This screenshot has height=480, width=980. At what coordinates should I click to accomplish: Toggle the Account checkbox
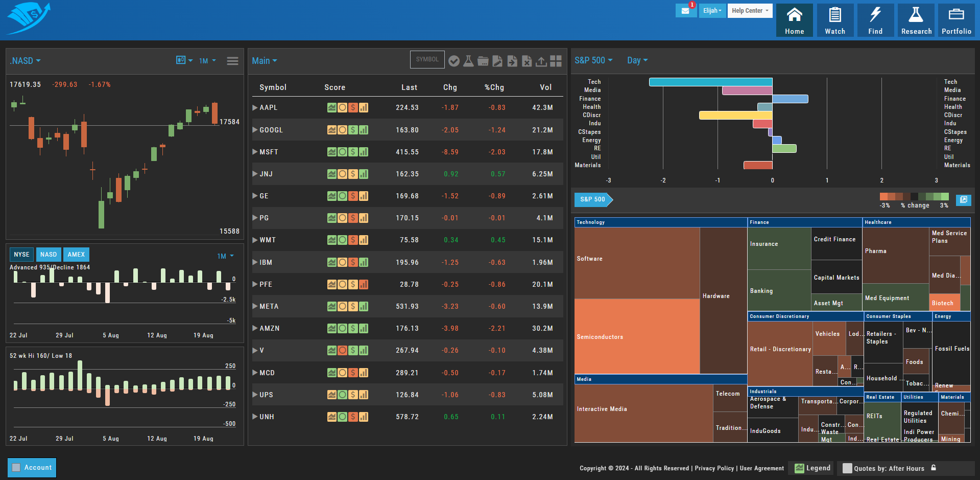click(x=16, y=467)
